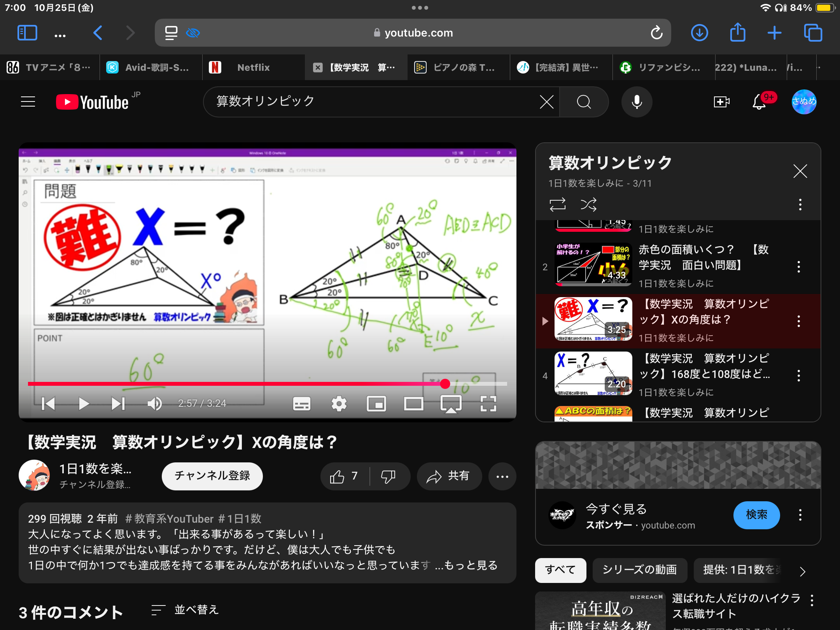
Task: Click the 共有 share button
Action: coord(449,476)
